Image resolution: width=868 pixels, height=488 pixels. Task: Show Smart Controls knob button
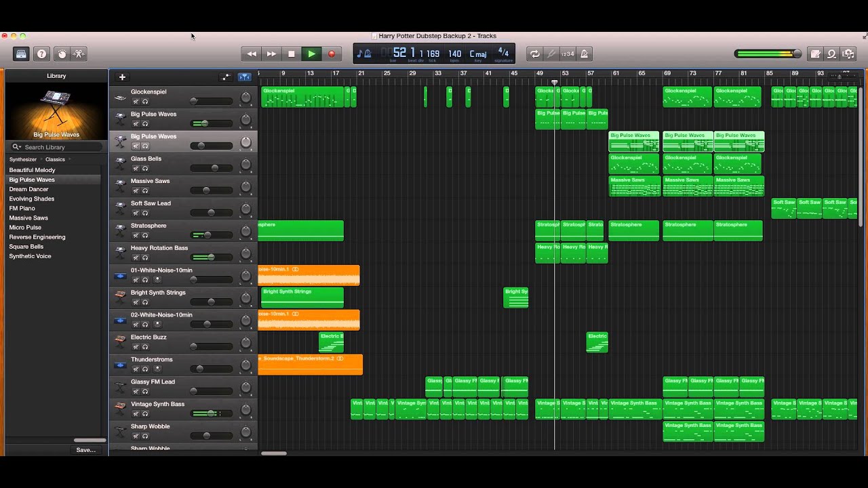tap(62, 54)
